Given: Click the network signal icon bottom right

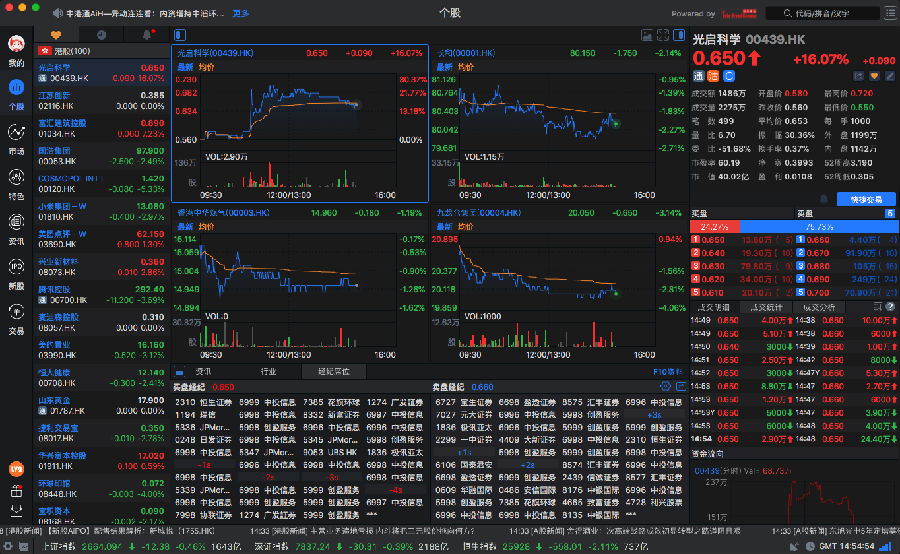Looking at the screenshot, I should click(x=886, y=547).
